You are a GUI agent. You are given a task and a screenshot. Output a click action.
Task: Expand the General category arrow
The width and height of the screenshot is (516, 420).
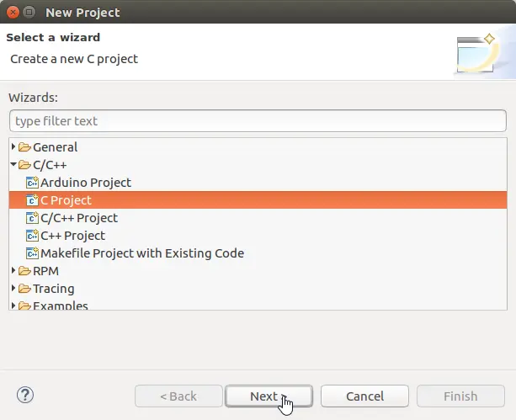[x=13, y=147]
